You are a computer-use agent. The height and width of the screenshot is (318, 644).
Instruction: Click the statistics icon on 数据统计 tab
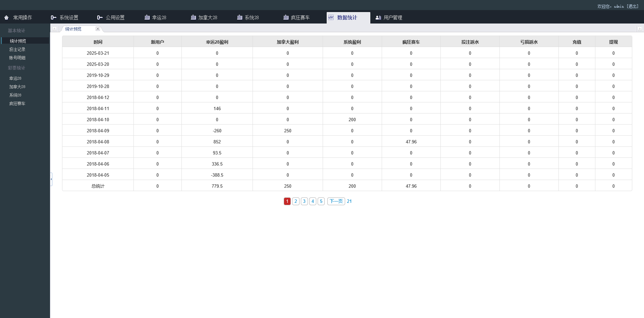pos(331,17)
